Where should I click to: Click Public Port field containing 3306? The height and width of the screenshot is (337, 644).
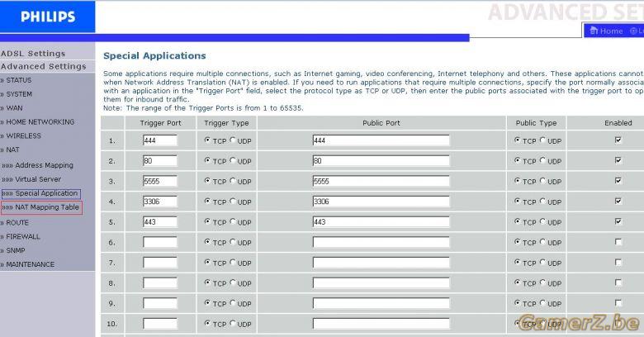(381, 202)
